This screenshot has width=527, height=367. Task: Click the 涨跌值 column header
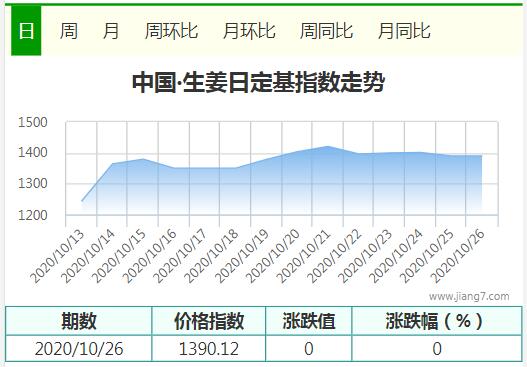point(309,321)
